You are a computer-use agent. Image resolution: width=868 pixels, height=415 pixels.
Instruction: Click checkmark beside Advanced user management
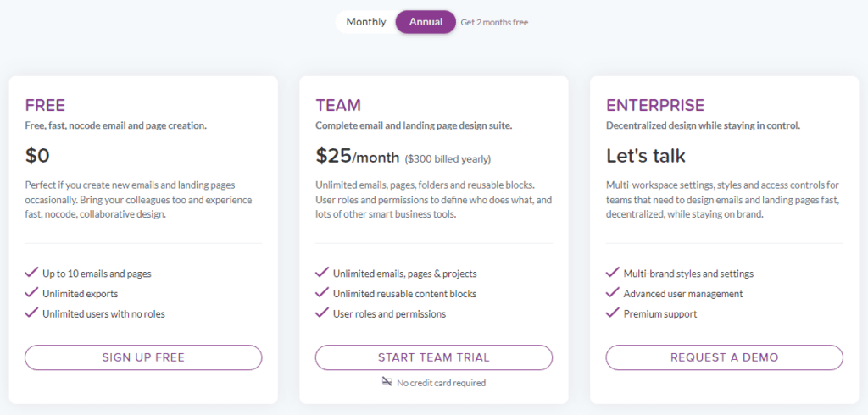(x=613, y=293)
